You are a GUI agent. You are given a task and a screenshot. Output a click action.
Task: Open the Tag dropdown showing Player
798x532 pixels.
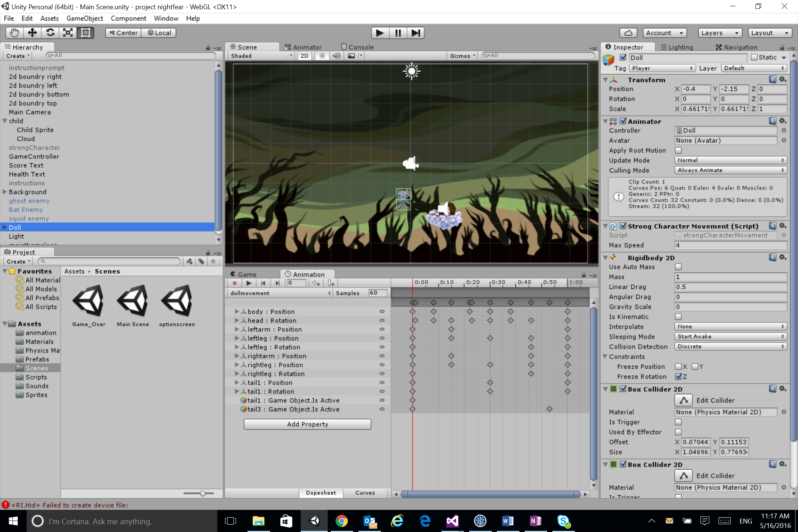tap(662, 68)
